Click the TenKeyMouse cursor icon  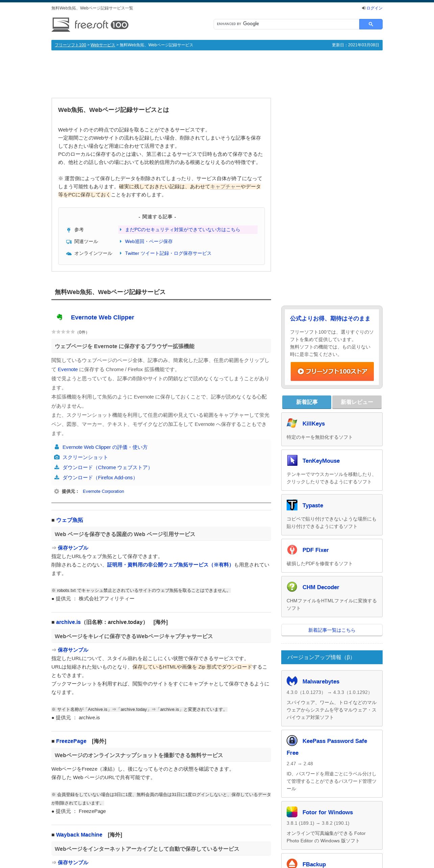pos(292,460)
